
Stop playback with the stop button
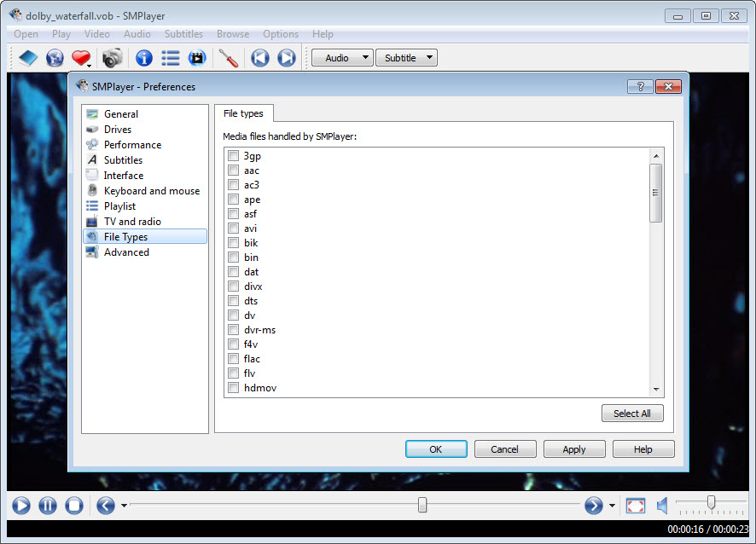pos(73,506)
